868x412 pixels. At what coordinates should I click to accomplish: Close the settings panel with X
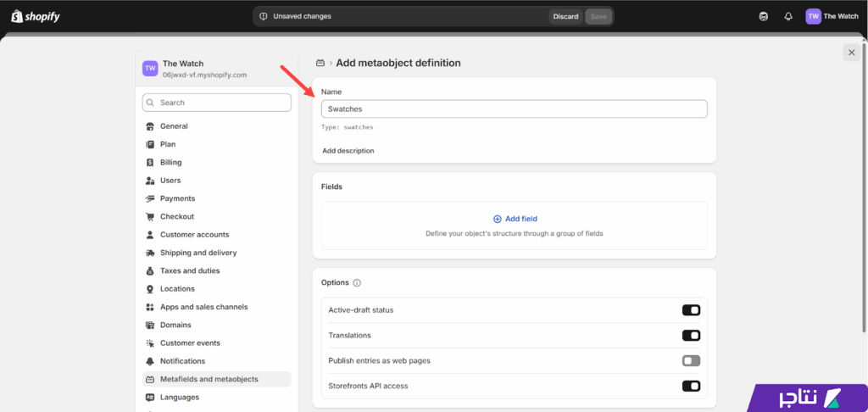click(x=851, y=53)
